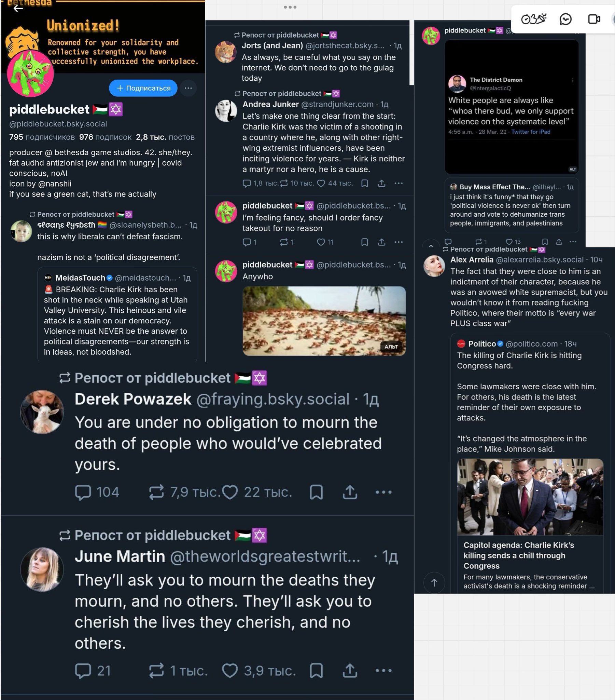
Task: Open the @nanshii mention in bio
Action: pyautogui.click(x=55, y=184)
